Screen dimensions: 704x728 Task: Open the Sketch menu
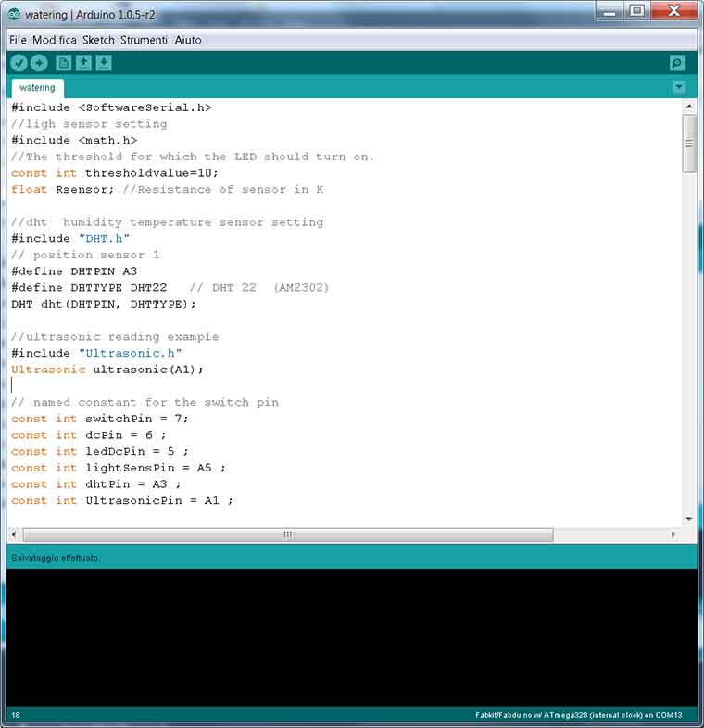tap(98, 40)
